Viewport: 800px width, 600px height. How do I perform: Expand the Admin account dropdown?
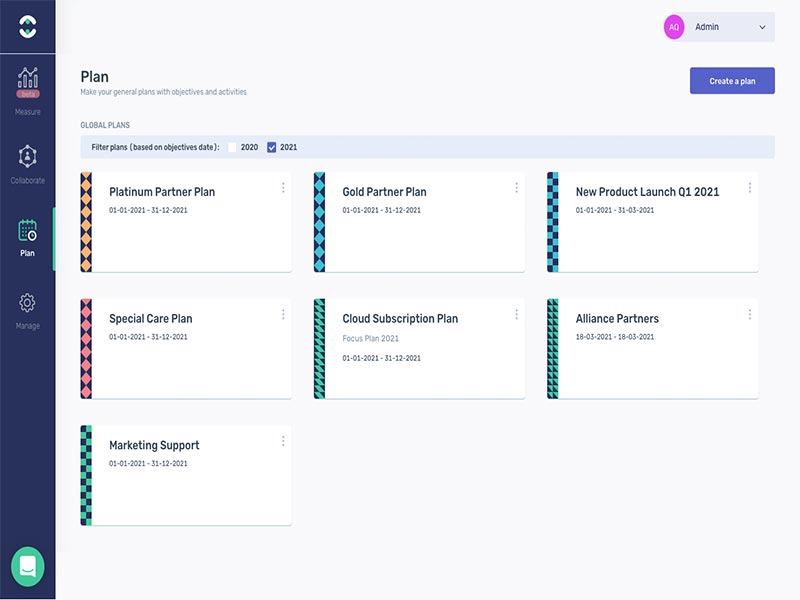coord(763,27)
